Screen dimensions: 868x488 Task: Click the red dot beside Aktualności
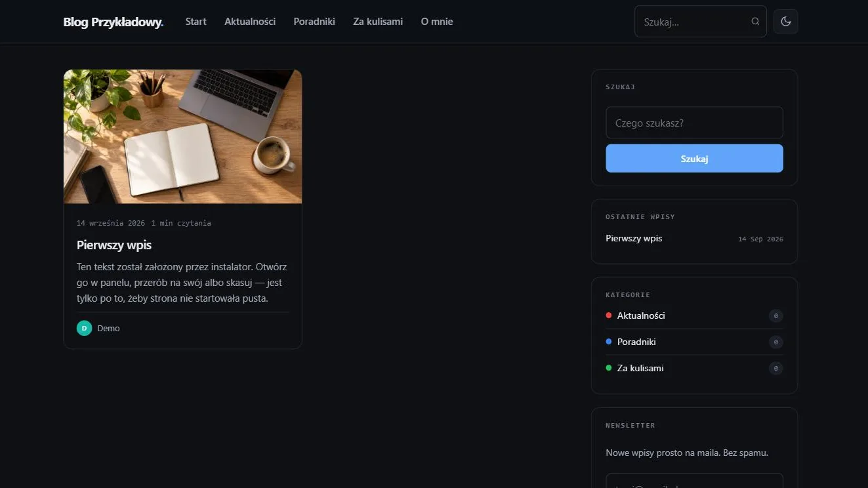click(x=609, y=315)
